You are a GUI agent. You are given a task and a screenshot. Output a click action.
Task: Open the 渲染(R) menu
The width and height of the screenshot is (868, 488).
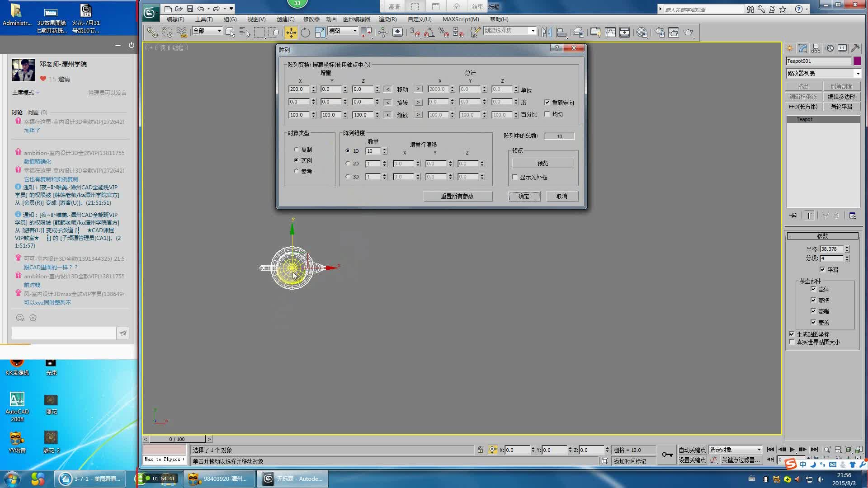(x=387, y=19)
